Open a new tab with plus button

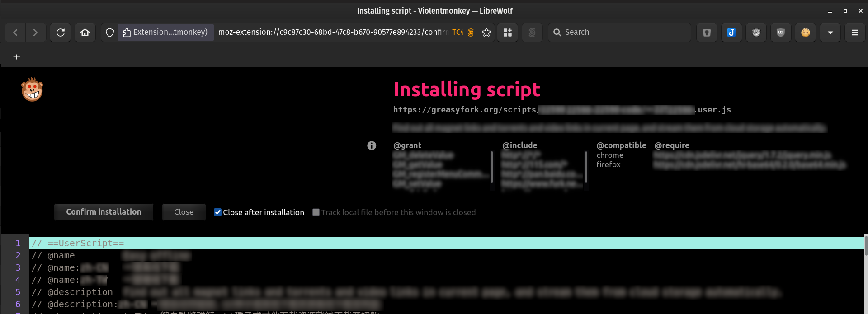17,57
